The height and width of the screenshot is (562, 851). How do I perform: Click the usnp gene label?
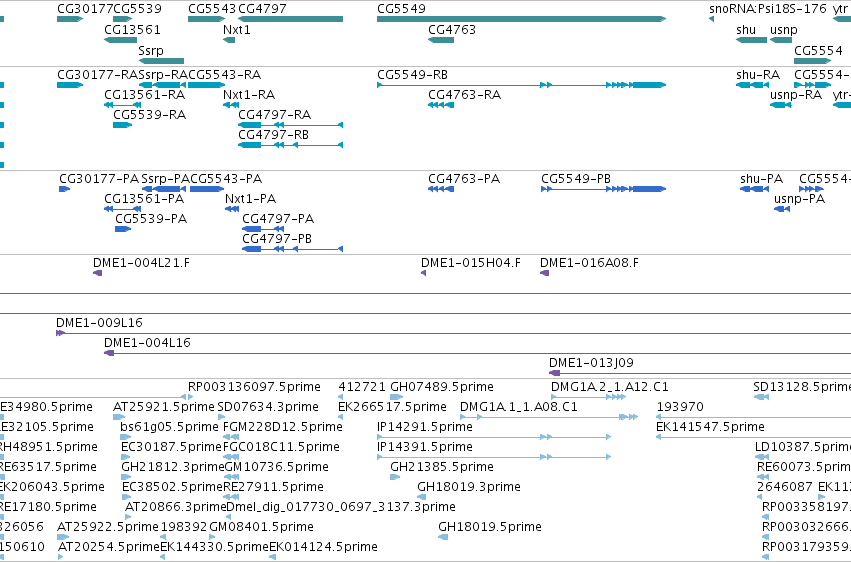[784, 29]
